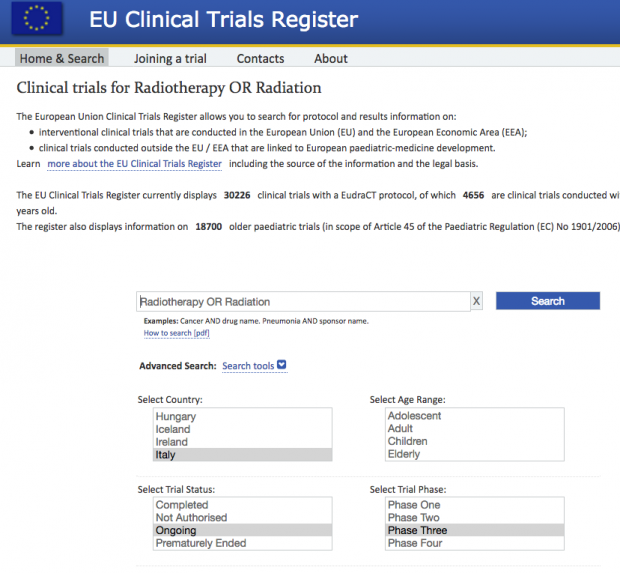Click the Search tools link text
This screenshot has width=620, height=573.
tap(248, 366)
